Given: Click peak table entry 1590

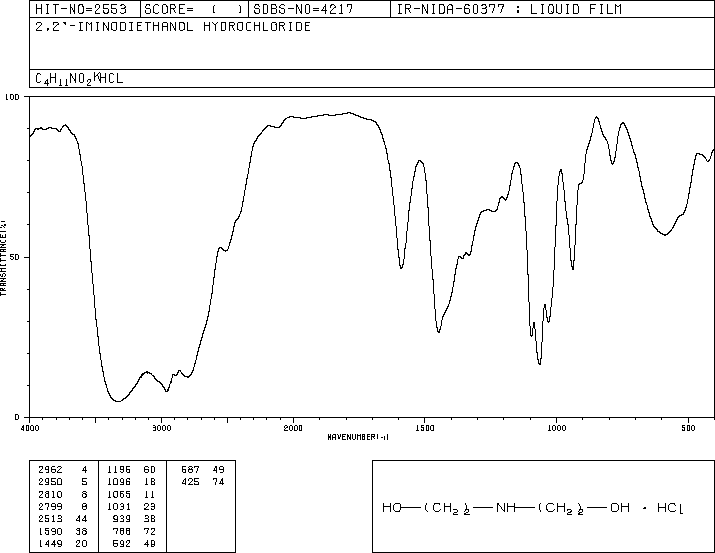Looking at the screenshot, I should coord(50,532).
